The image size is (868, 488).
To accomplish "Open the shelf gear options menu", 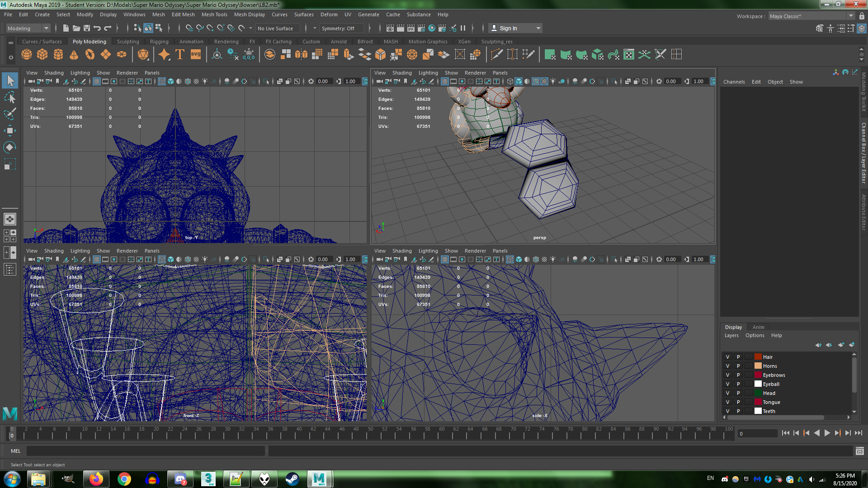I will click(11, 57).
